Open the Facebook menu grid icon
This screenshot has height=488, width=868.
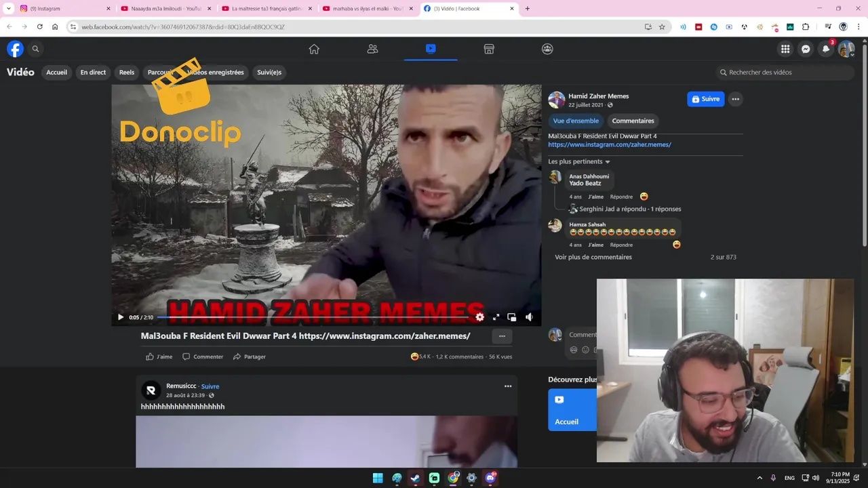click(x=785, y=49)
